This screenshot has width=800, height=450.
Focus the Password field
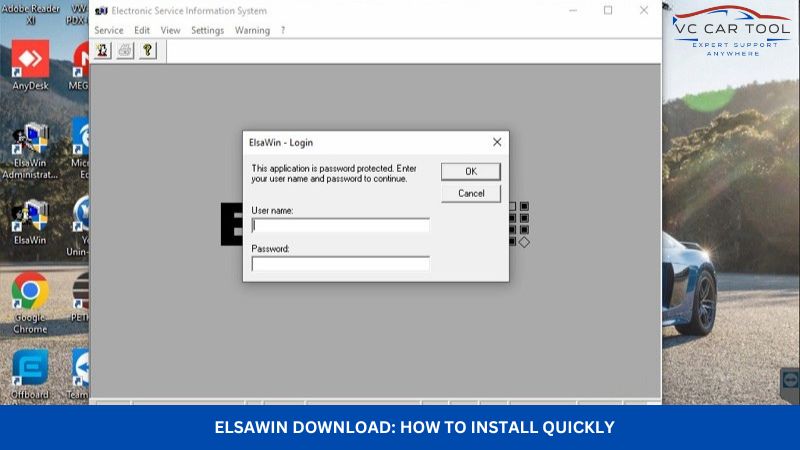point(340,264)
